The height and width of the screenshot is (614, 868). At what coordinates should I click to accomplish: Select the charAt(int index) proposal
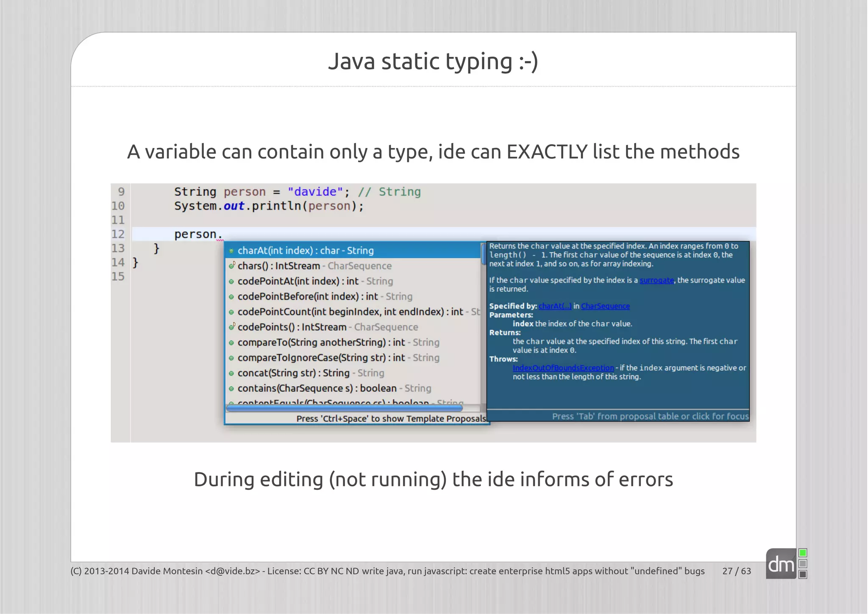coord(353,251)
